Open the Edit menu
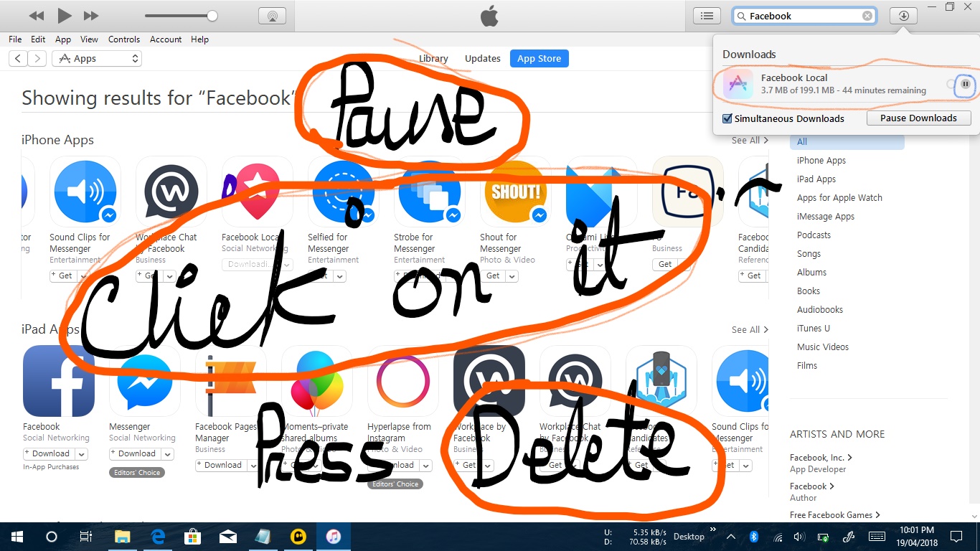 click(x=38, y=39)
